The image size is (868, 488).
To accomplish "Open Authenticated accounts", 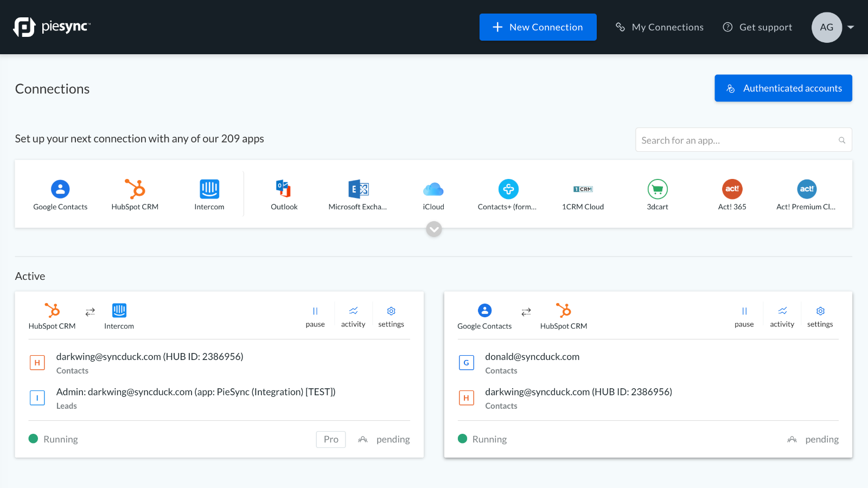I will tap(783, 88).
